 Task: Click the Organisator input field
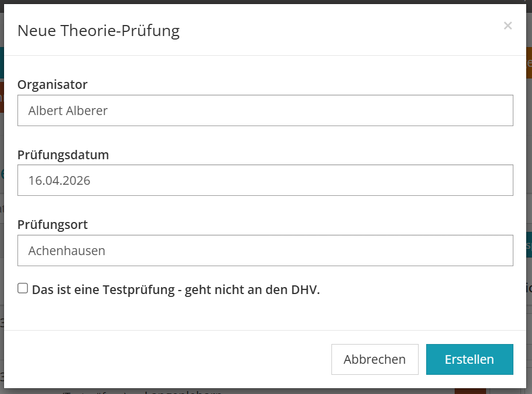click(x=265, y=110)
